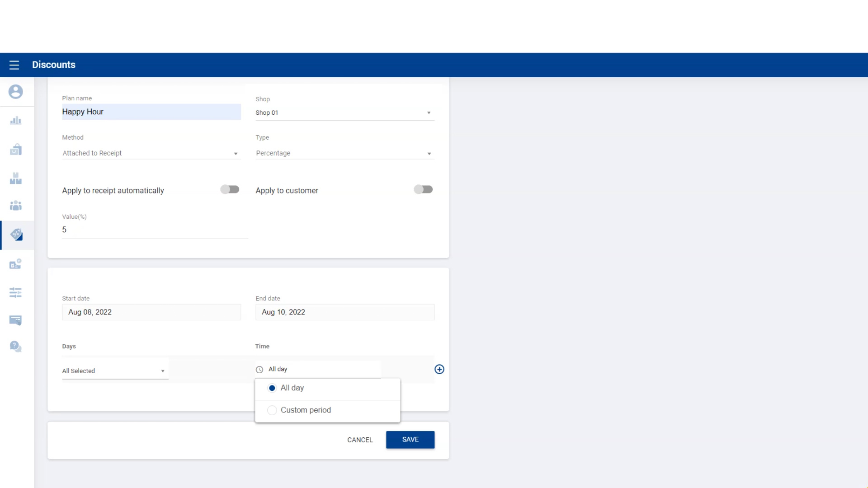Open the Type Percentage dropdown

click(344, 153)
